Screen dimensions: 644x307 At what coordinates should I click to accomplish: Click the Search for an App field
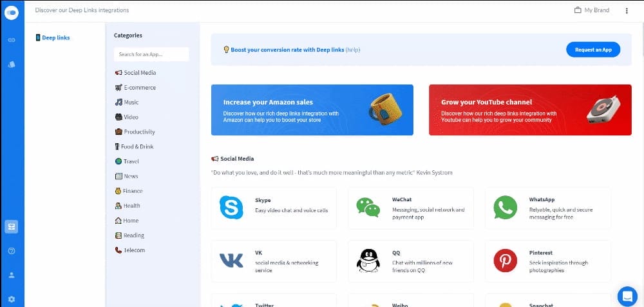(x=151, y=54)
